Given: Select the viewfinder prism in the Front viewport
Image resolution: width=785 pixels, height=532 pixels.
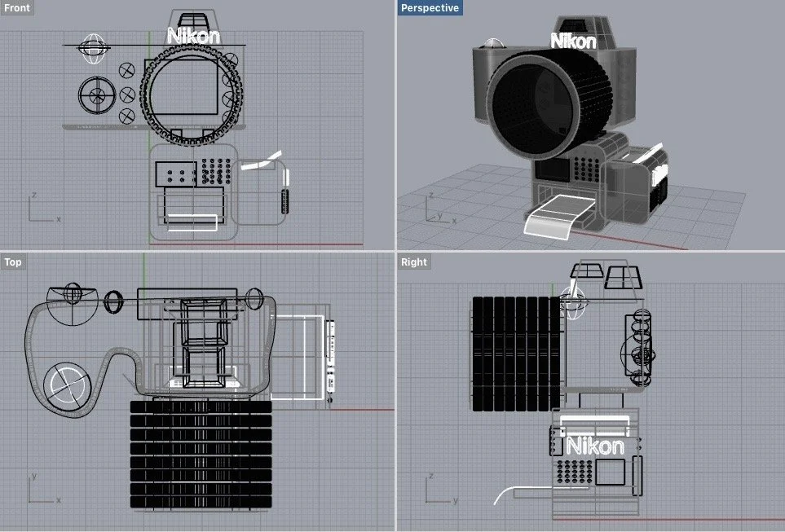Looking at the screenshot, I should [x=193, y=18].
